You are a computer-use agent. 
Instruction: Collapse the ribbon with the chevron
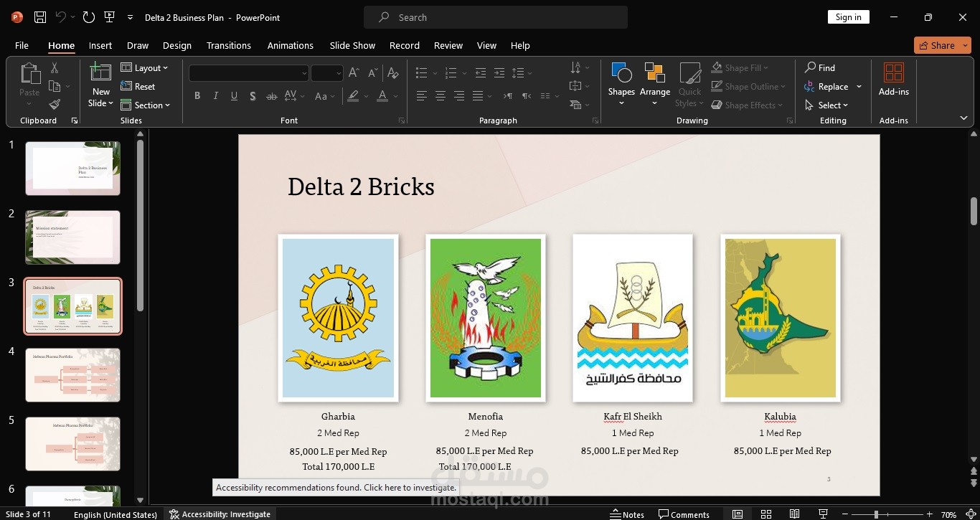(x=963, y=118)
